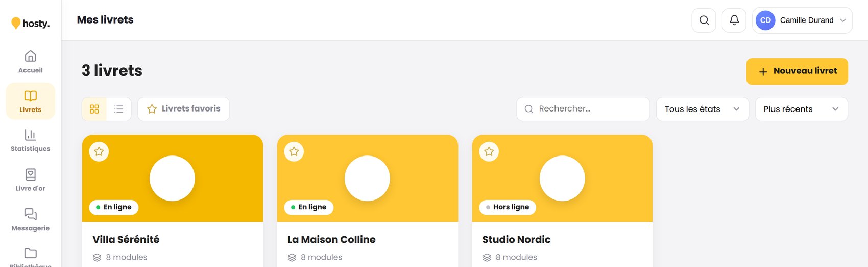Switch to list view
The image size is (868, 267).
(x=119, y=109)
